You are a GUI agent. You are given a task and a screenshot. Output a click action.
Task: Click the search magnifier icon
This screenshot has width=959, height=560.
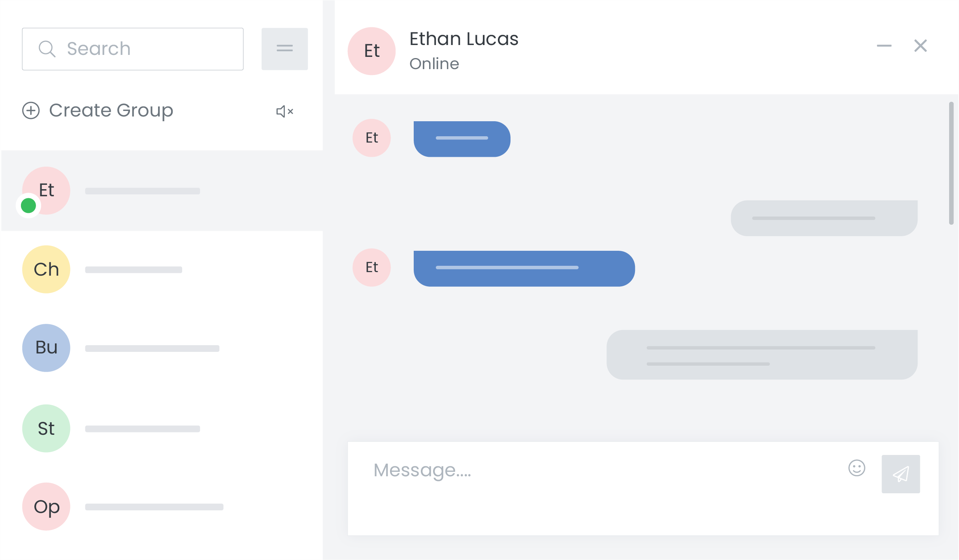coord(47,49)
